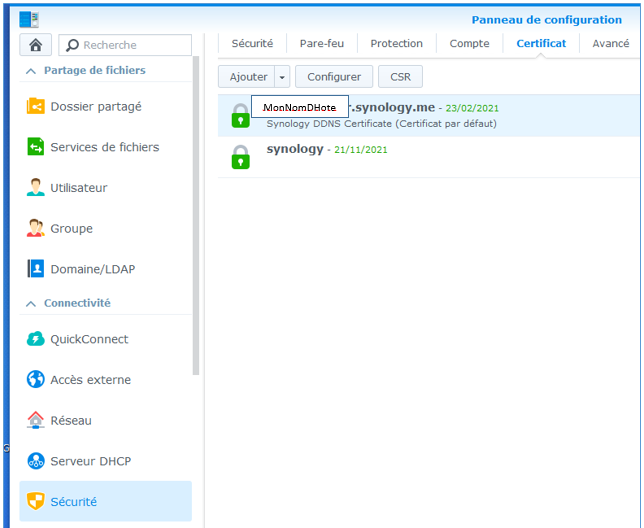Switch to the Protection tab
The height and width of the screenshot is (528, 644).
[x=396, y=44]
